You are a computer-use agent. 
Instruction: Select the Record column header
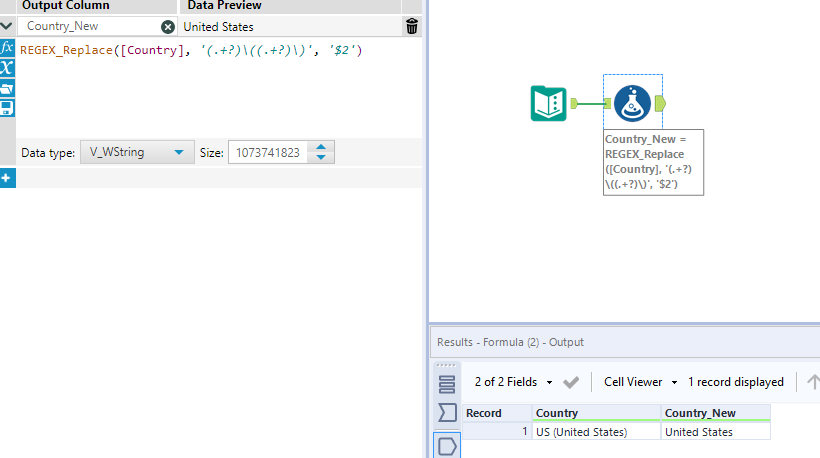(497, 413)
